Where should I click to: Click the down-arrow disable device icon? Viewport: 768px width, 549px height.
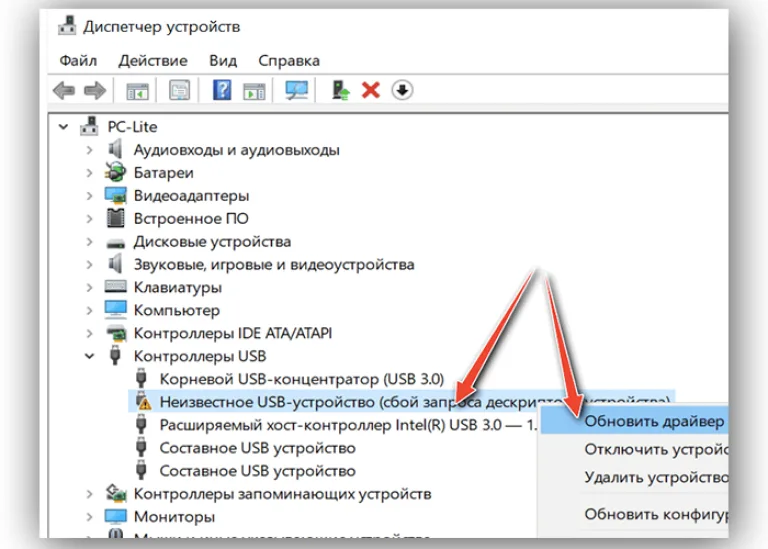[x=402, y=90]
